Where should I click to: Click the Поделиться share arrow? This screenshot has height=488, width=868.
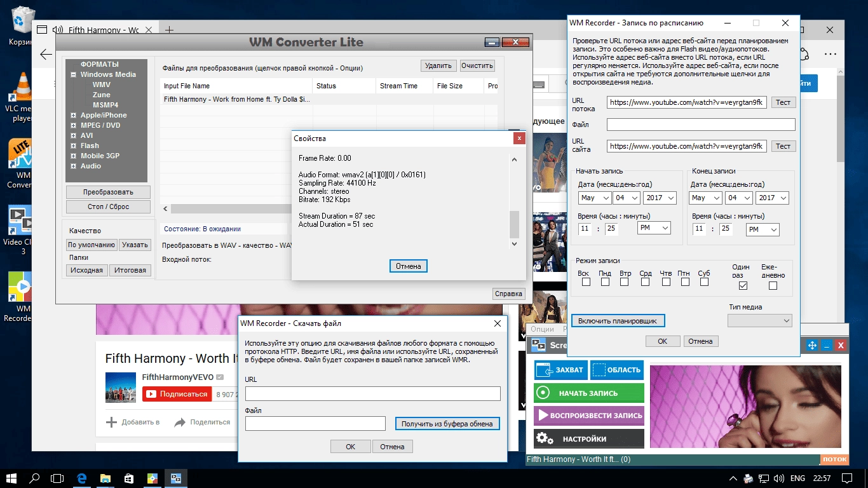[179, 422]
